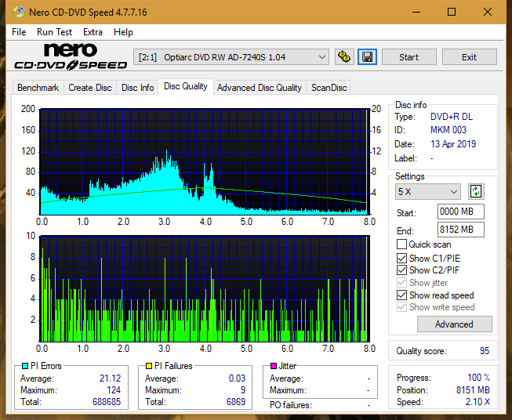Toggle Show write speed checkbox

(x=401, y=306)
